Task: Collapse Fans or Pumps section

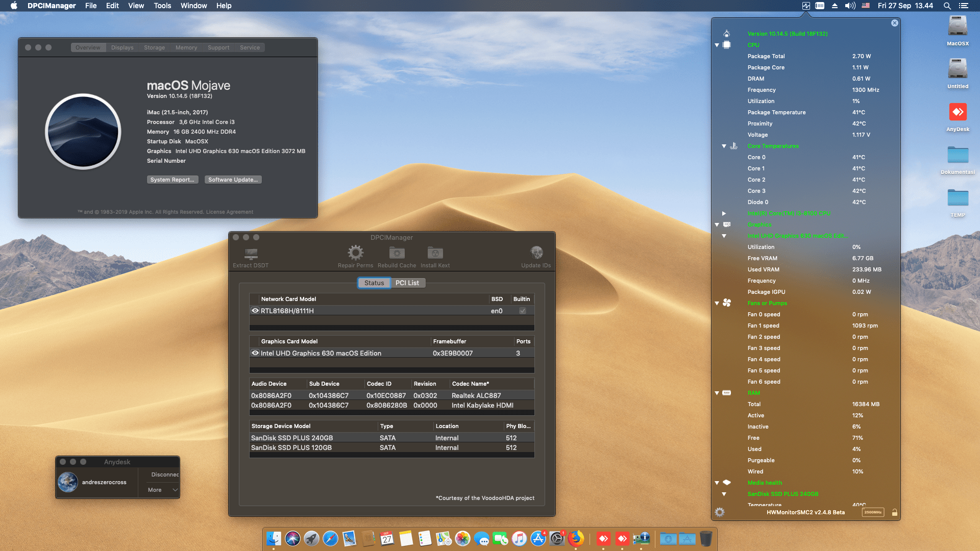Action: pos(717,303)
